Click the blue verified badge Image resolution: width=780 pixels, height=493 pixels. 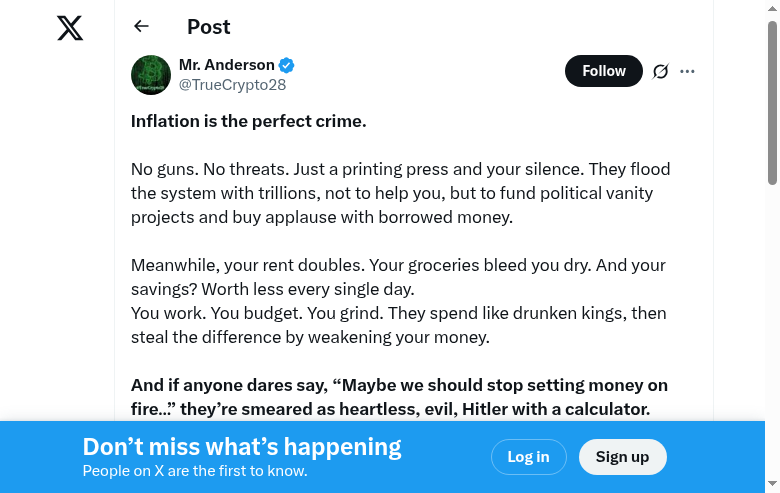[287, 66]
